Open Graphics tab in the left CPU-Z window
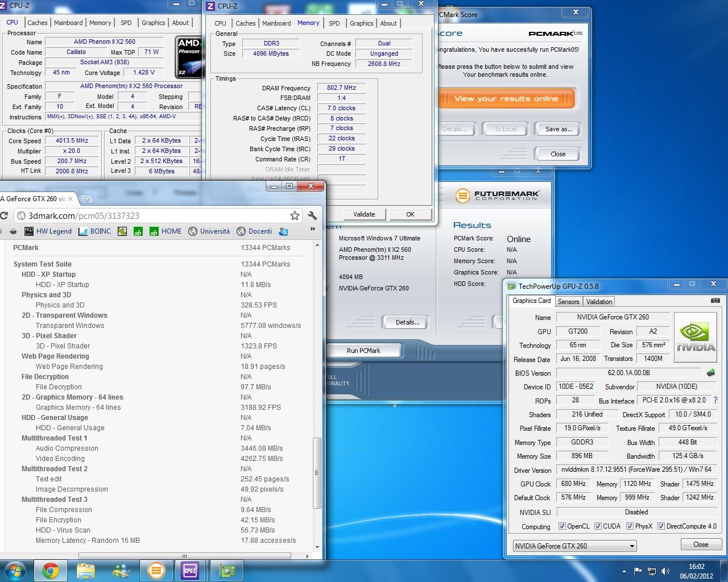Viewport: 728px width, 582px height. pos(154,23)
